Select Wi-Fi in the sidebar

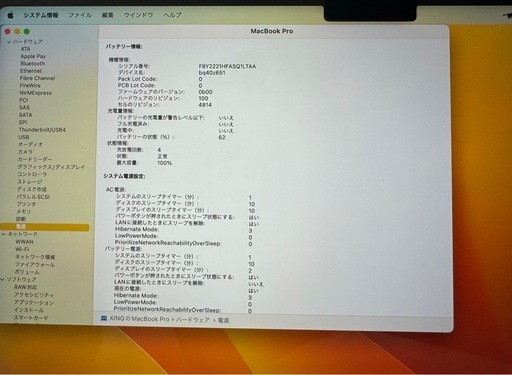point(22,249)
